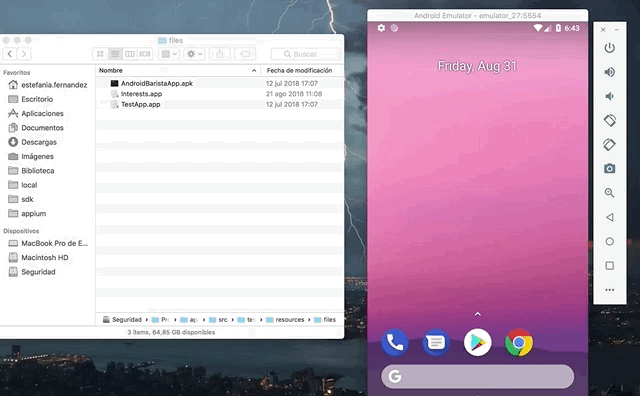Open the Messages app on Android home screen
Image resolution: width=640 pixels, height=396 pixels.
(x=436, y=342)
